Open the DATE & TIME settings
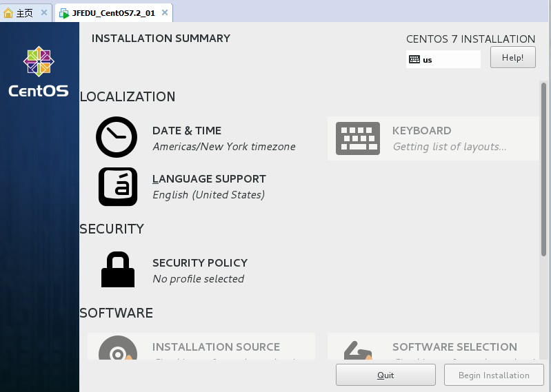The width and height of the screenshot is (551, 392). point(201,138)
